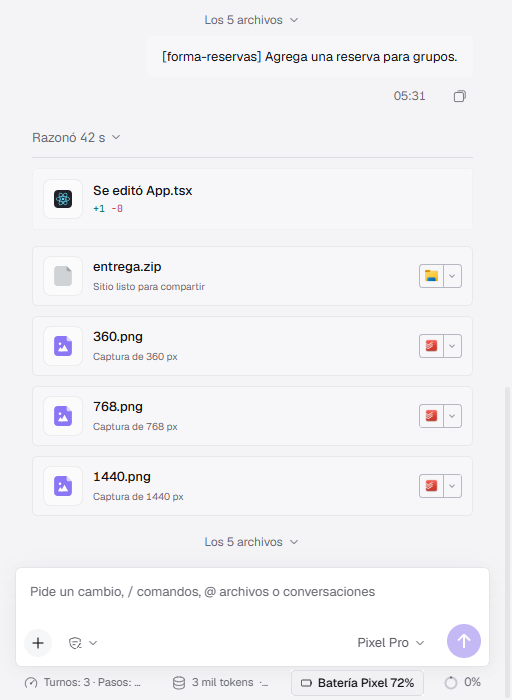The height and width of the screenshot is (700, 512).
Task: Expand the top Los 5 archivos list
Action: (251, 20)
